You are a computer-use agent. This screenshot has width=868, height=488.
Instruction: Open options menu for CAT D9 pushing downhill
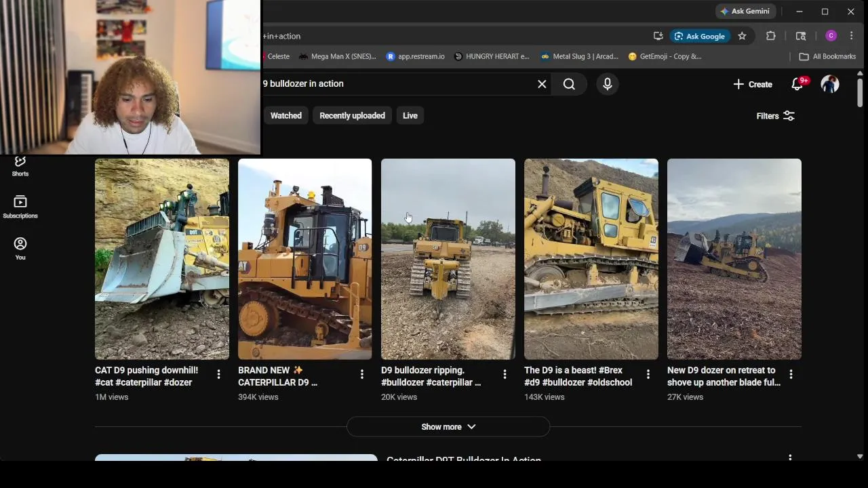point(218,374)
